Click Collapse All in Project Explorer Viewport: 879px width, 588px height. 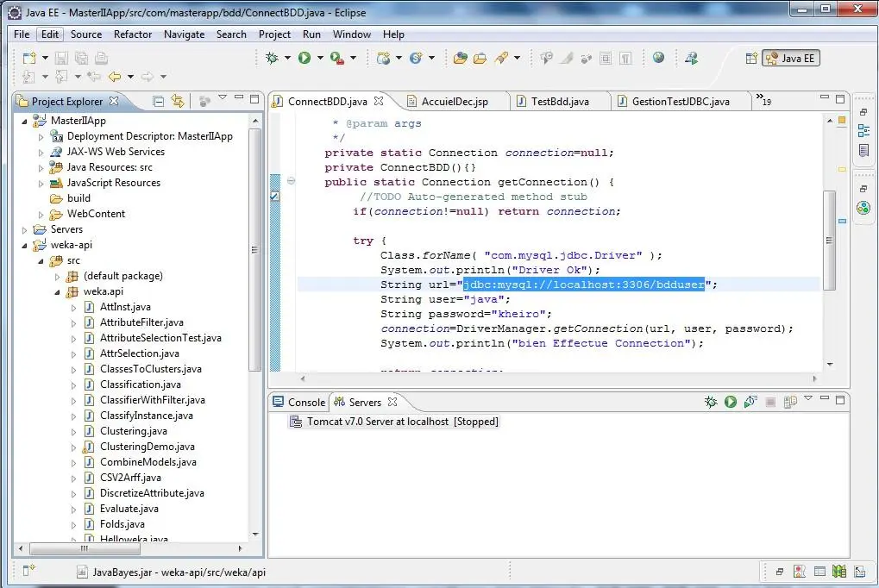pos(158,102)
